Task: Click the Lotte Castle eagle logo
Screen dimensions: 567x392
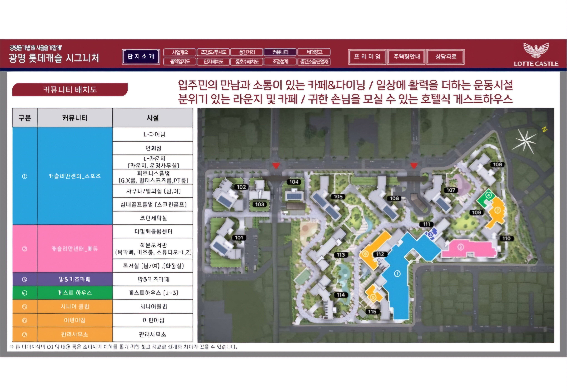Action: 536,51
